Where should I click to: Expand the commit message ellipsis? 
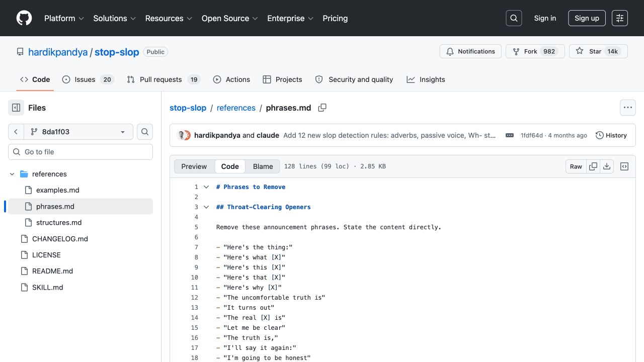coord(510,135)
